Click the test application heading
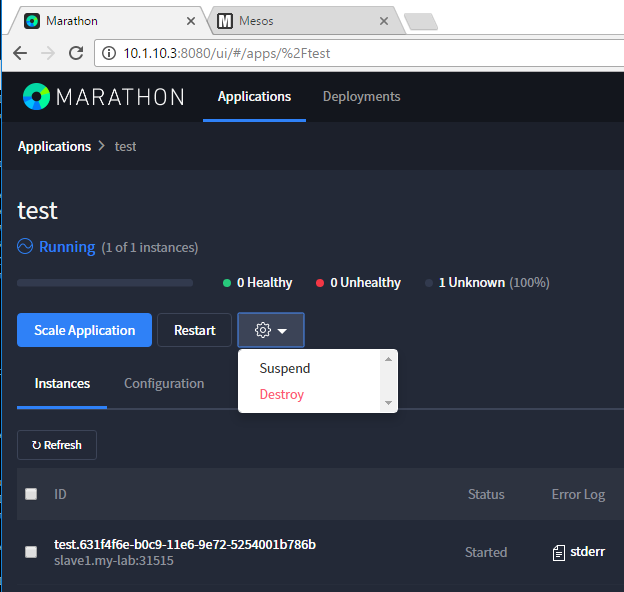This screenshot has width=624, height=592. (x=37, y=210)
